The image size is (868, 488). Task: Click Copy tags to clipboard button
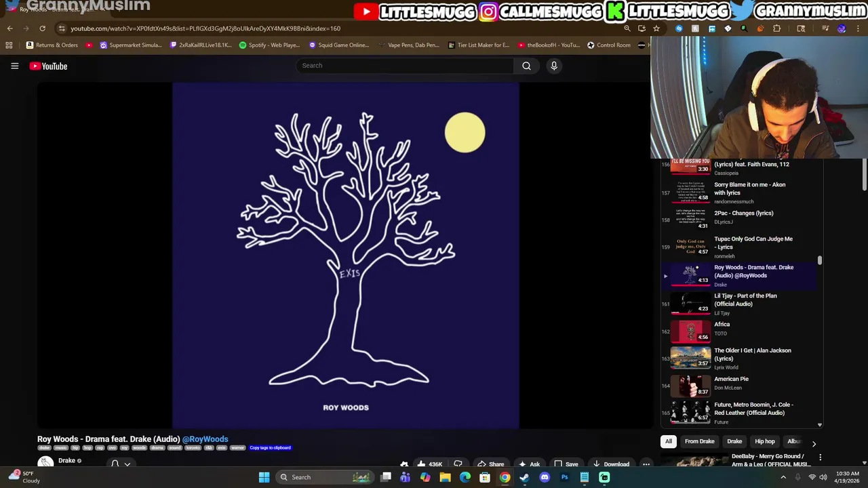(x=270, y=448)
